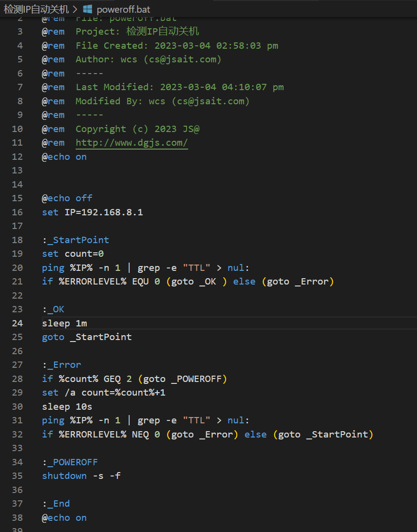Click line number 24 in the gutter
This screenshot has width=417, height=532.
(x=17, y=323)
